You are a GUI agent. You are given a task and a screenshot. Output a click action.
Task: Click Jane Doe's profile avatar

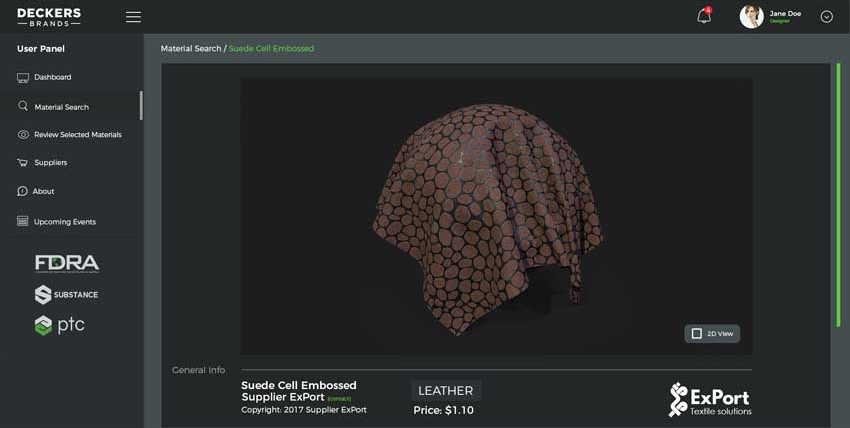(x=751, y=16)
